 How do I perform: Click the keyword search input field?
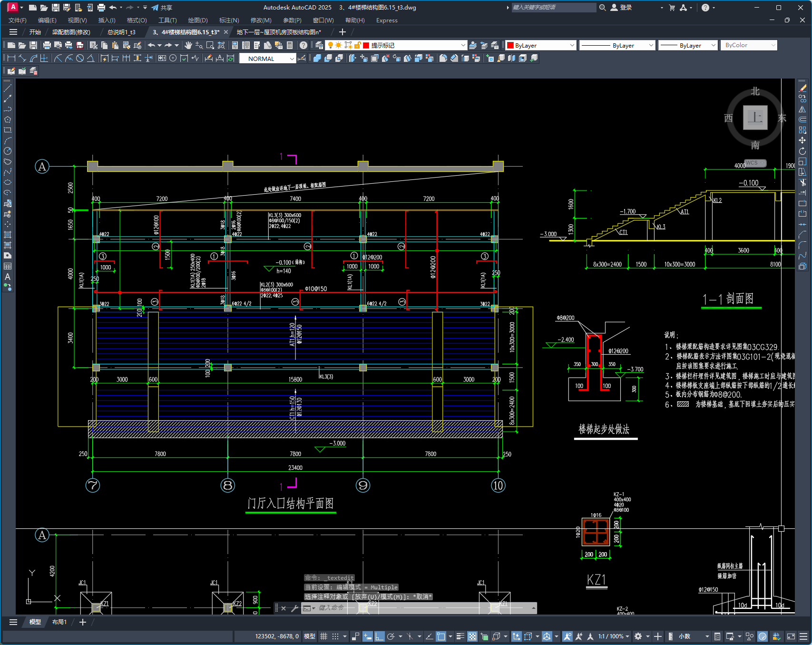pyautogui.click(x=554, y=8)
